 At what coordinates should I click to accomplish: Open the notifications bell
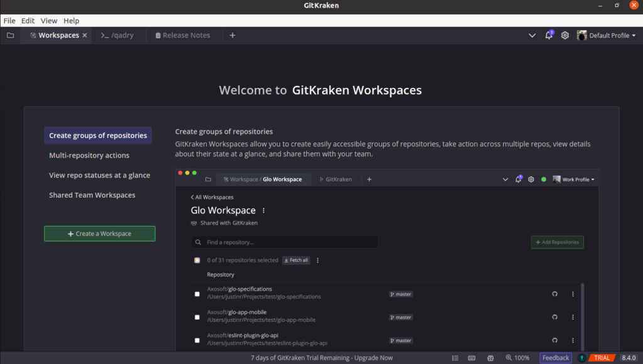[549, 35]
